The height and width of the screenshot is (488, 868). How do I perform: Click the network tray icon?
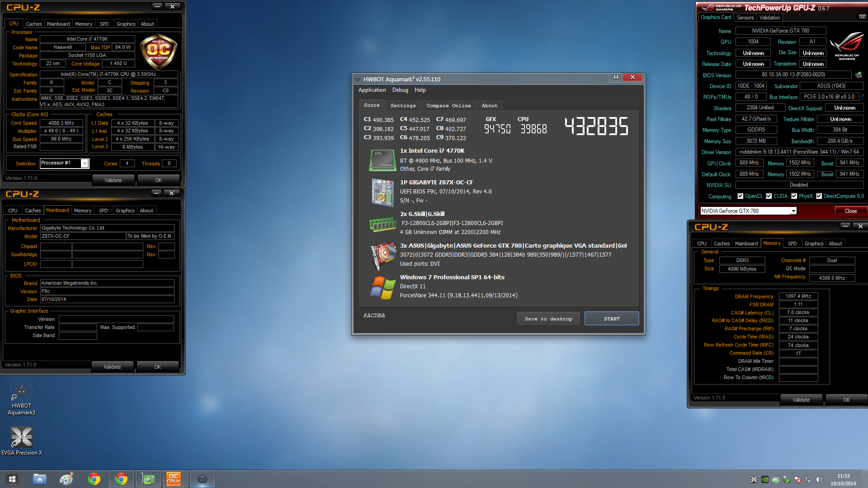click(808, 479)
